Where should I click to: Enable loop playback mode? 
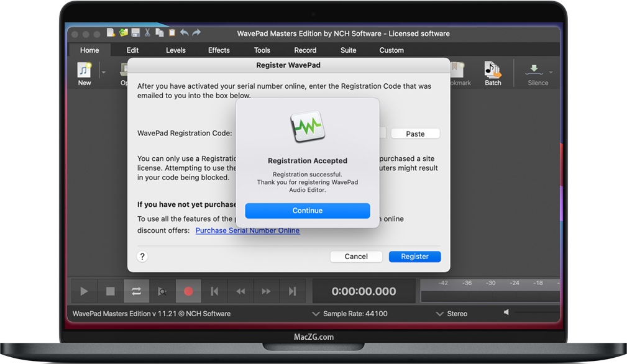(x=135, y=291)
